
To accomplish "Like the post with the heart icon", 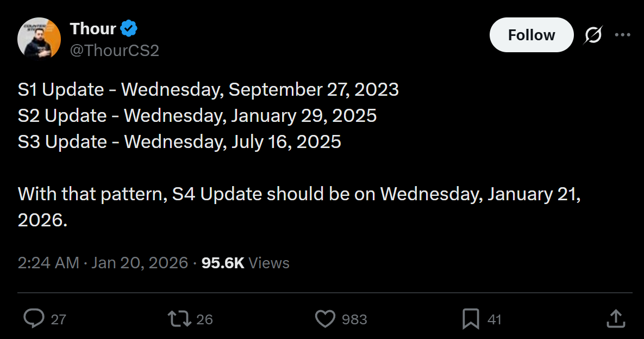I will click(x=325, y=319).
